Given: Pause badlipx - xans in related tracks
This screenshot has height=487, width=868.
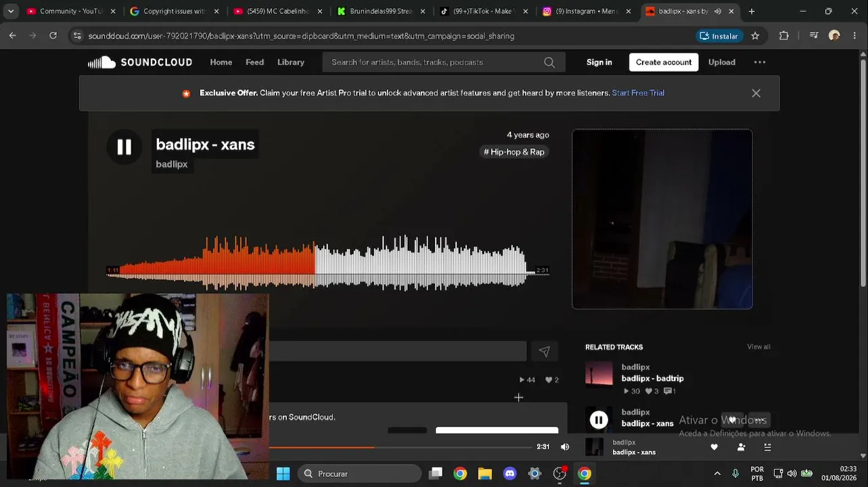Looking at the screenshot, I should tap(599, 420).
